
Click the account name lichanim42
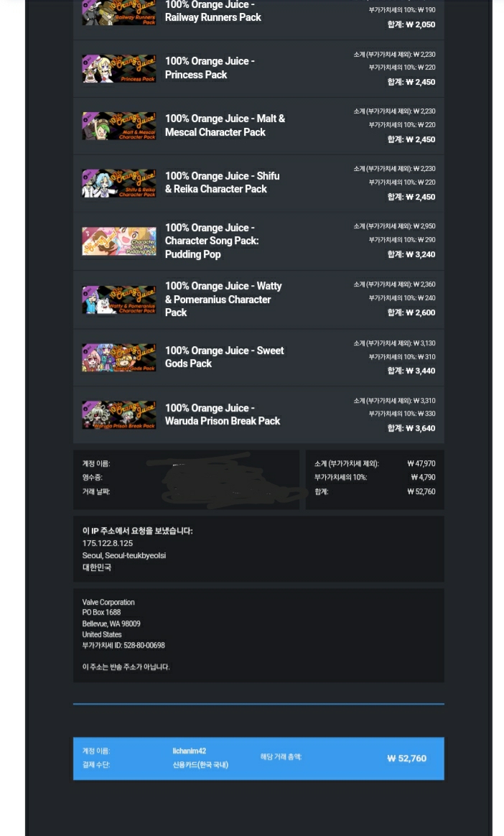click(189, 751)
